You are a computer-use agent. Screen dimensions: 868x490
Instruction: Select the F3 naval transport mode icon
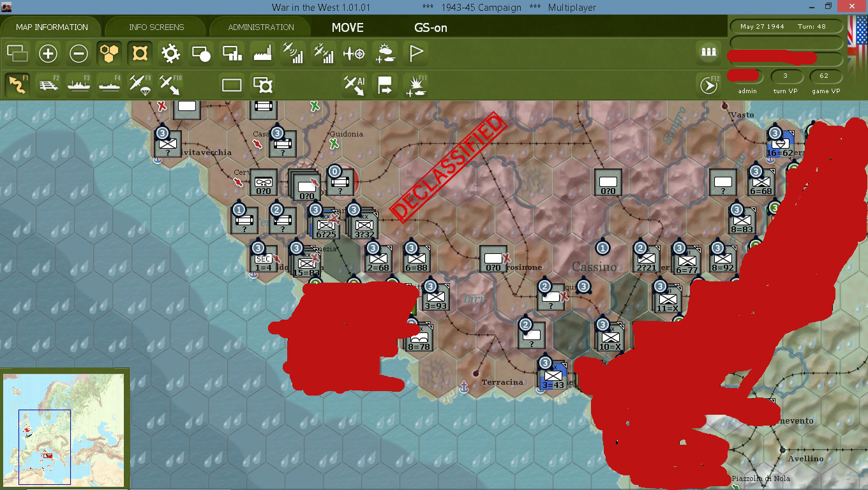[x=79, y=85]
